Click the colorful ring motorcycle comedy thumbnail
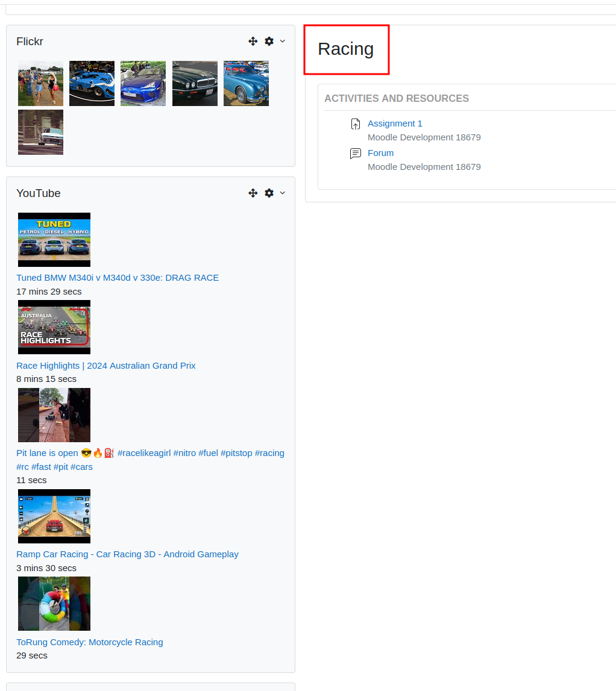The image size is (616, 691). pyautogui.click(x=54, y=604)
